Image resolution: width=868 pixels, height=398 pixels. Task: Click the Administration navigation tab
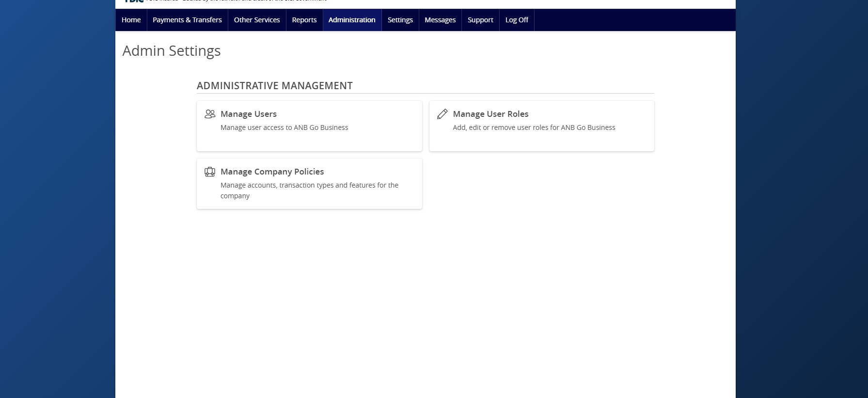[352, 20]
